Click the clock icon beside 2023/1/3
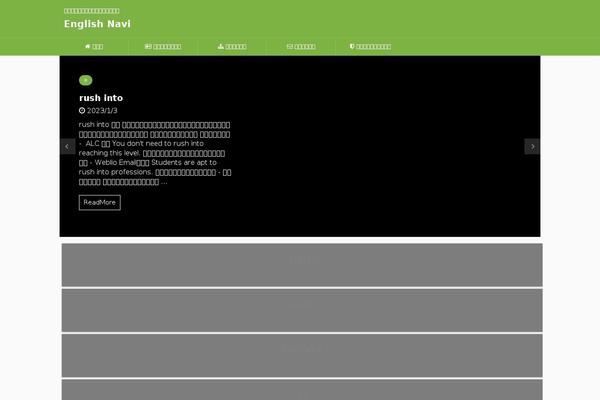 82,111
